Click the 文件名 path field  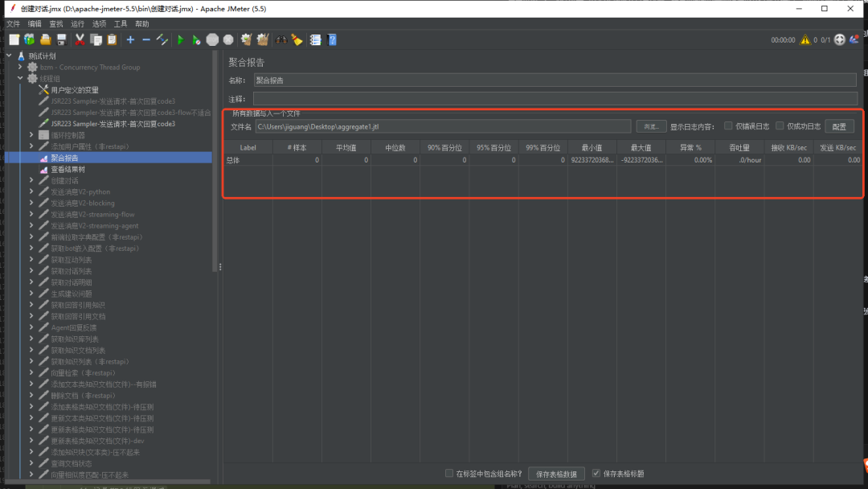(x=443, y=126)
